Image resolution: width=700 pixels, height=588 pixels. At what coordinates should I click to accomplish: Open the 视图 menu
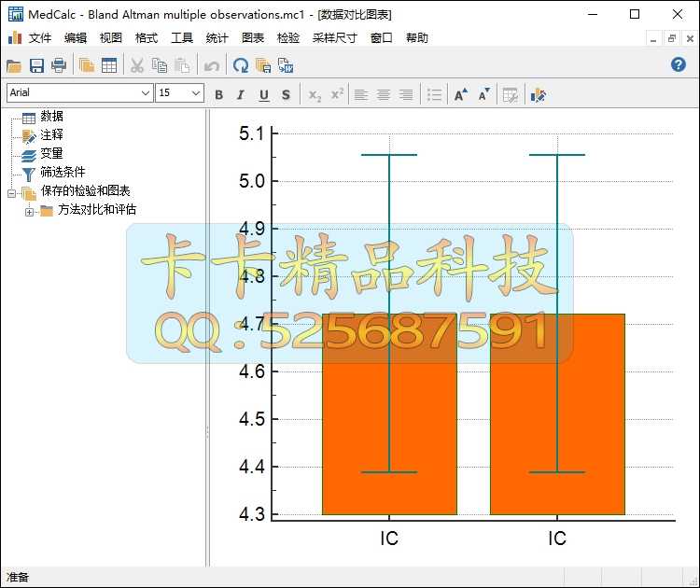(x=111, y=38)
